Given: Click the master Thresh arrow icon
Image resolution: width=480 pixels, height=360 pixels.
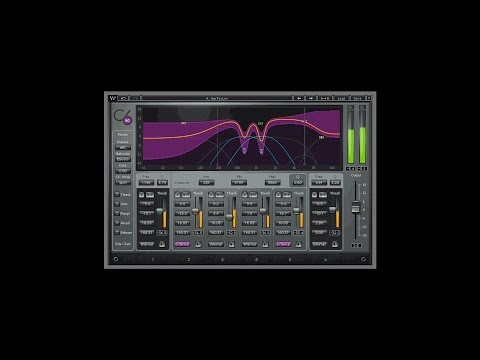Looking at the screenshot, I should click(117, 194).
